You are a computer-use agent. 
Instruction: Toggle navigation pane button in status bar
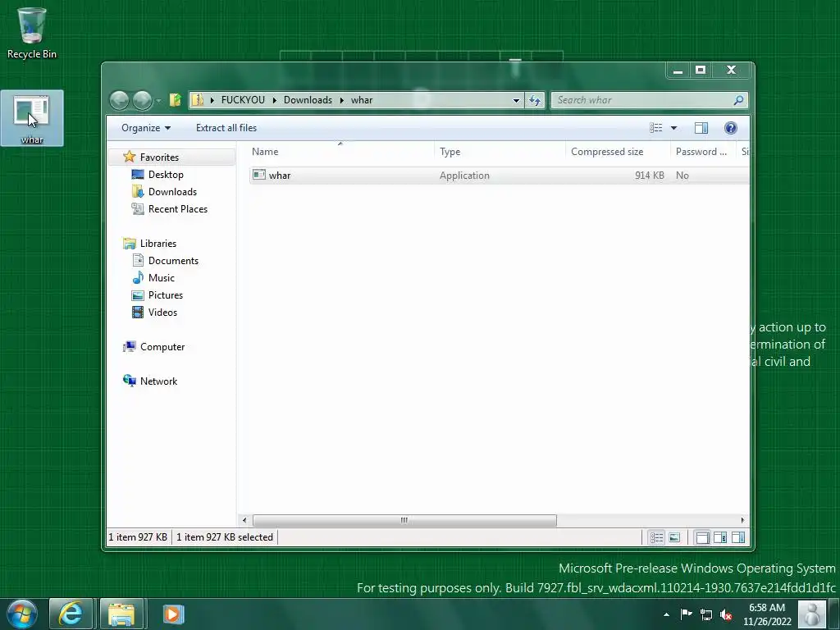point(702,537)
